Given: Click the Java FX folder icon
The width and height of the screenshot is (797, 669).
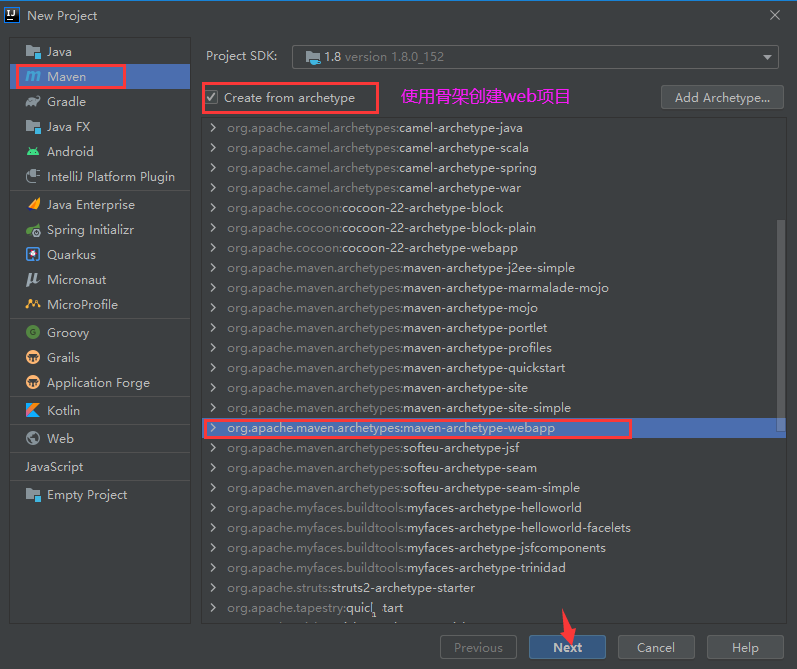Looking at the screenshot, I should (x=33, y=127).
